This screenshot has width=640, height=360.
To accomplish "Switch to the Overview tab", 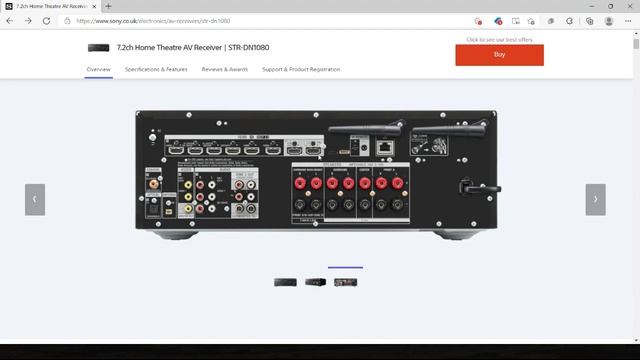I will click(x=98, y=69).
